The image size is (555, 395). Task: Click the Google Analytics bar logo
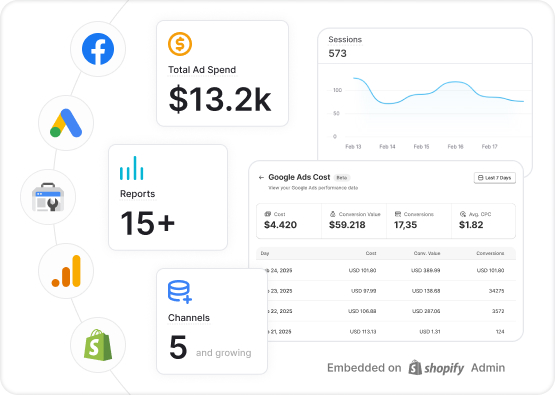click(x=66, y=271)
